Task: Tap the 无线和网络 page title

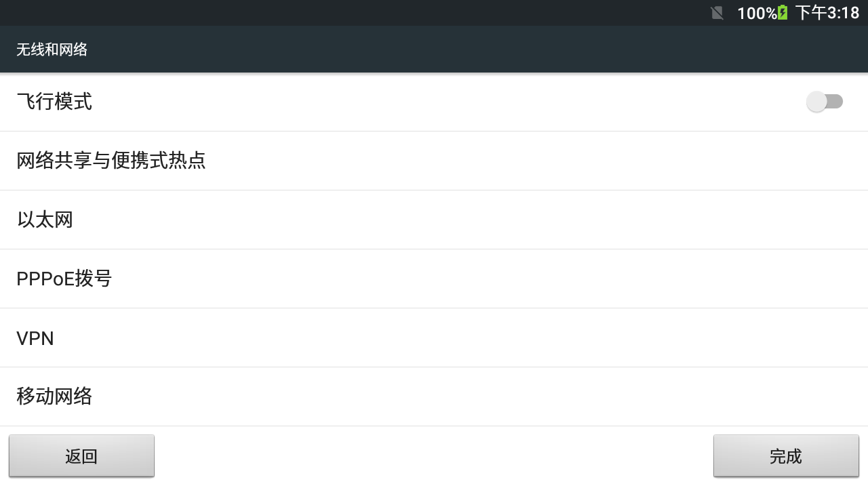Action: point(52,49)
